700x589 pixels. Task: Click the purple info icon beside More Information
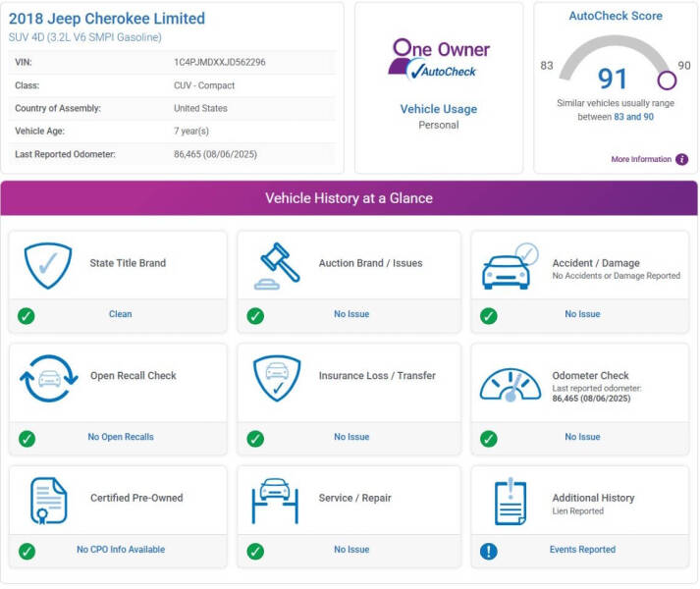coord(681,159)
